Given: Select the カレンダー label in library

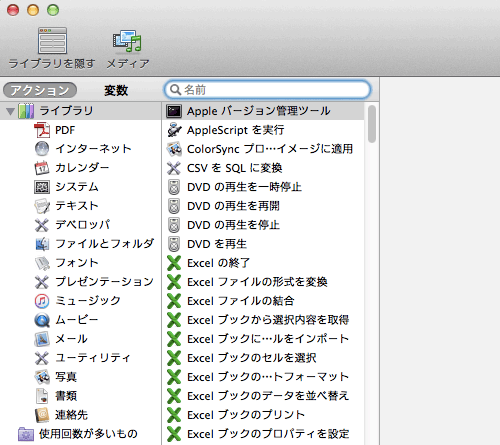Looking at the screenshot, I should point(82,168).
